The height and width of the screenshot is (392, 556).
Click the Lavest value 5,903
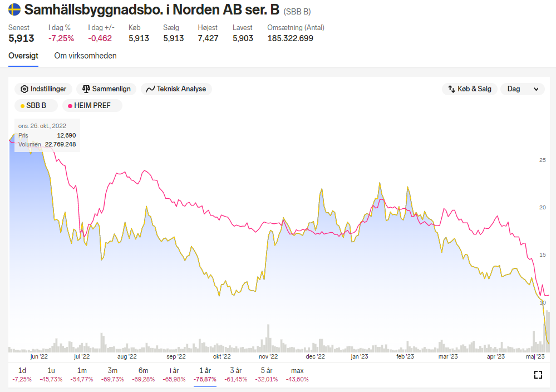click(x=243, y=38)
